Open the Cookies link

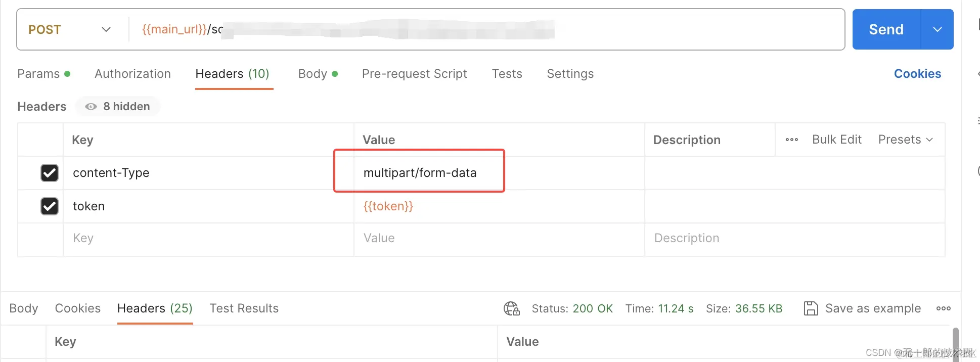coord(917,74)
